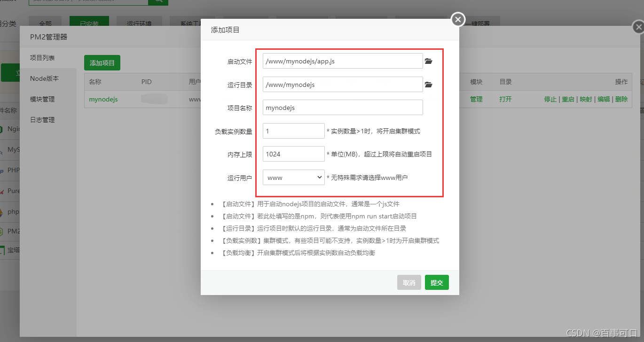Click 管理 link in 模块 column
This screenshot has width=644, height=342.
476,99
